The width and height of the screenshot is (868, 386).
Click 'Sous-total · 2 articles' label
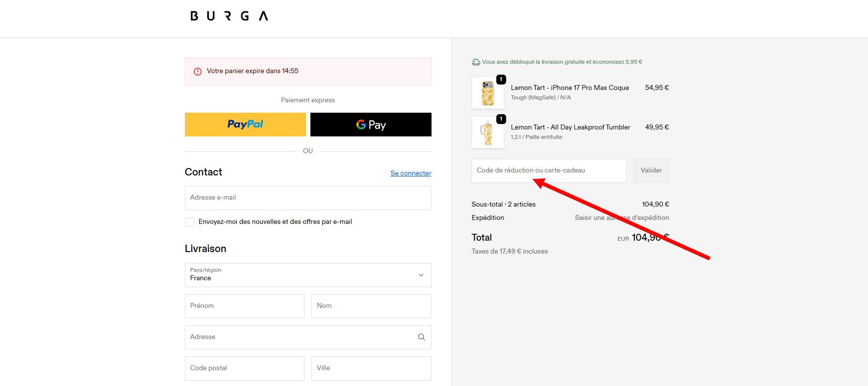click(x=503, y=204)
